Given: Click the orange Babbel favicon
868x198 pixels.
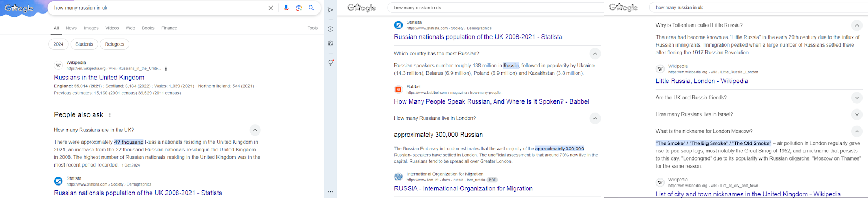Looking at the screenshot, I should (x=398, y=90).
